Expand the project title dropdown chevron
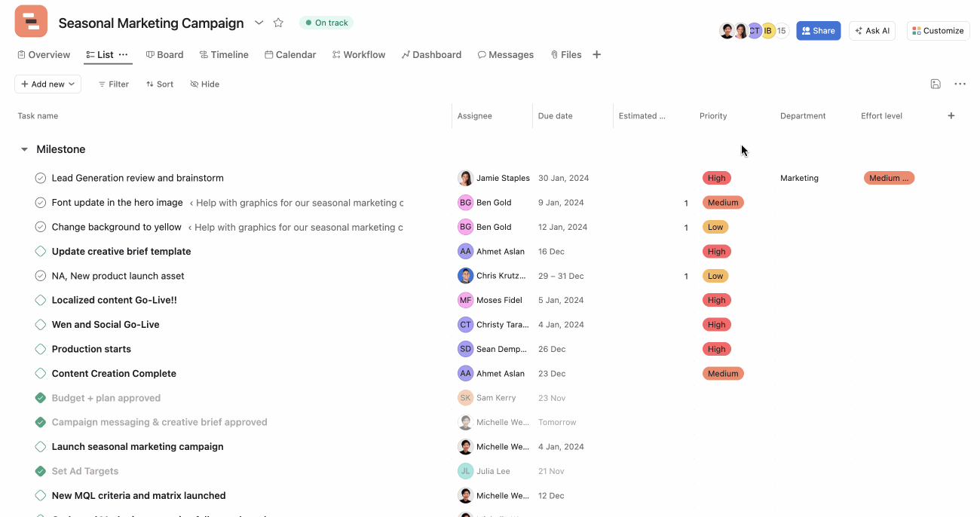This screenshot has height=517, width=980. (x=259, y=23)
